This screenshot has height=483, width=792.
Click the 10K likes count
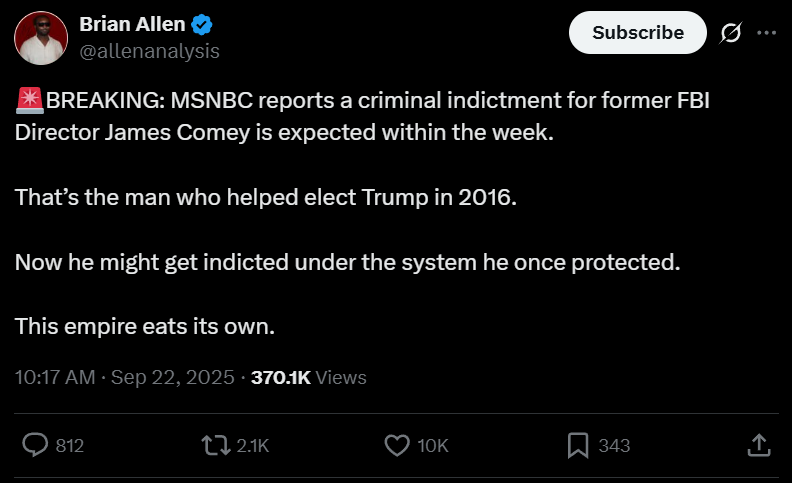coord(432,446)
